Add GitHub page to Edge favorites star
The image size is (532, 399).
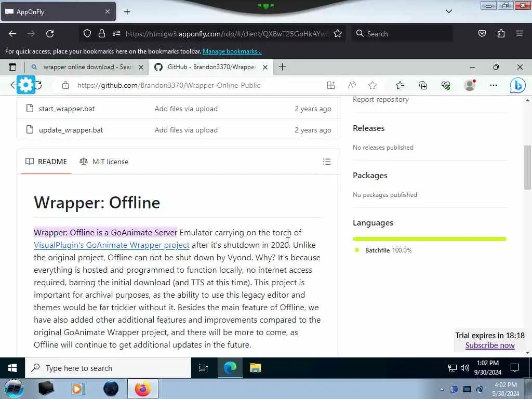tap(372, 86)
